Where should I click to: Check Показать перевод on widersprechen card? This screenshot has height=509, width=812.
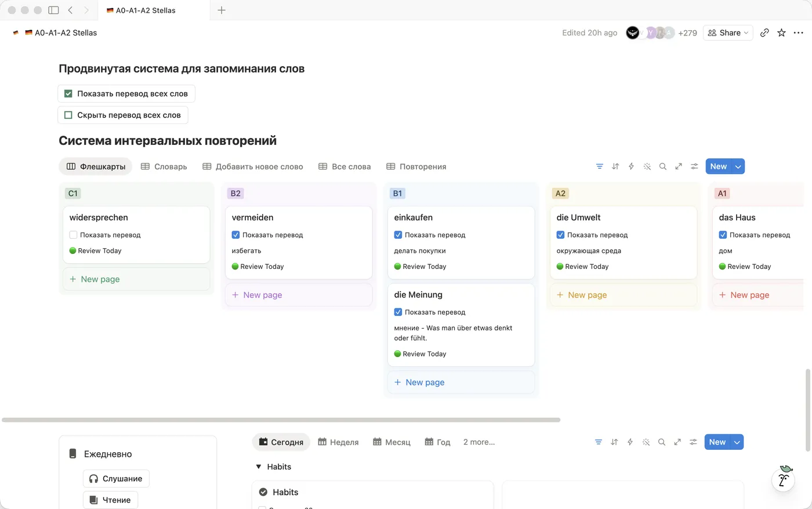[x=73, y=235]
